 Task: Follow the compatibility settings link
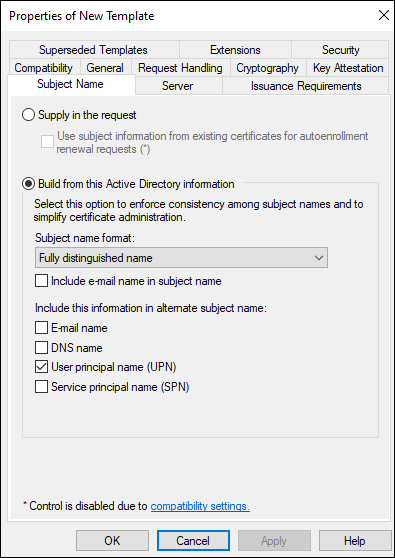[x=200, y=506]
